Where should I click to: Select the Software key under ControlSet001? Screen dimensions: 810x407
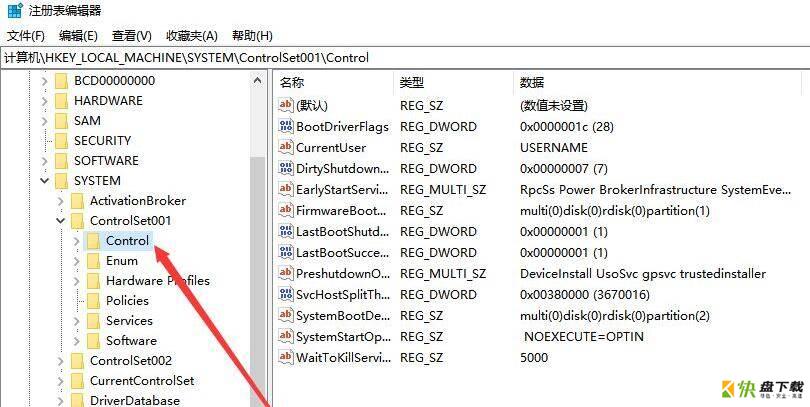[x=131, y=341]
